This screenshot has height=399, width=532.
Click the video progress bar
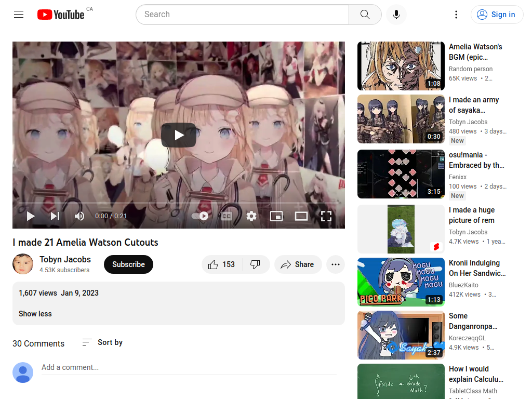click(x=179, y=203)
